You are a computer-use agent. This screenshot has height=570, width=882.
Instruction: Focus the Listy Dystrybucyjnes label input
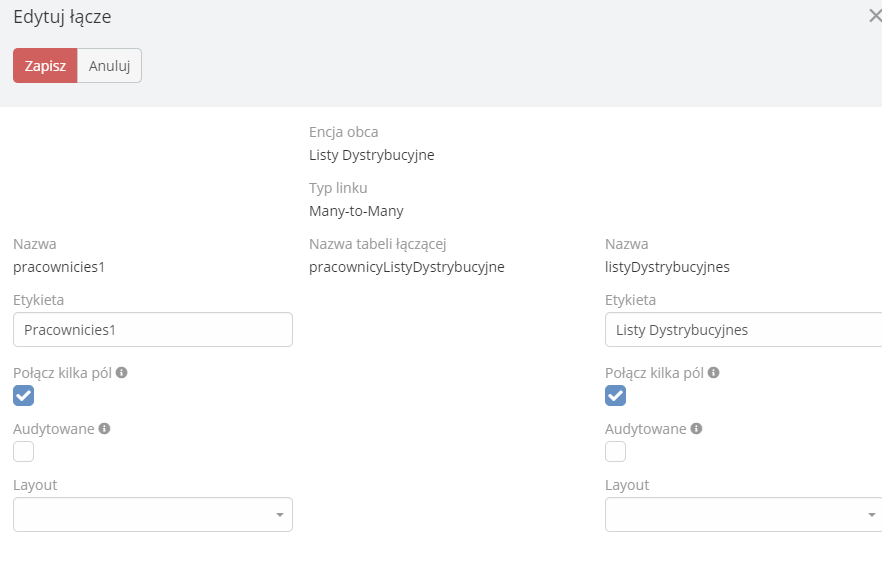click(742, 329)
